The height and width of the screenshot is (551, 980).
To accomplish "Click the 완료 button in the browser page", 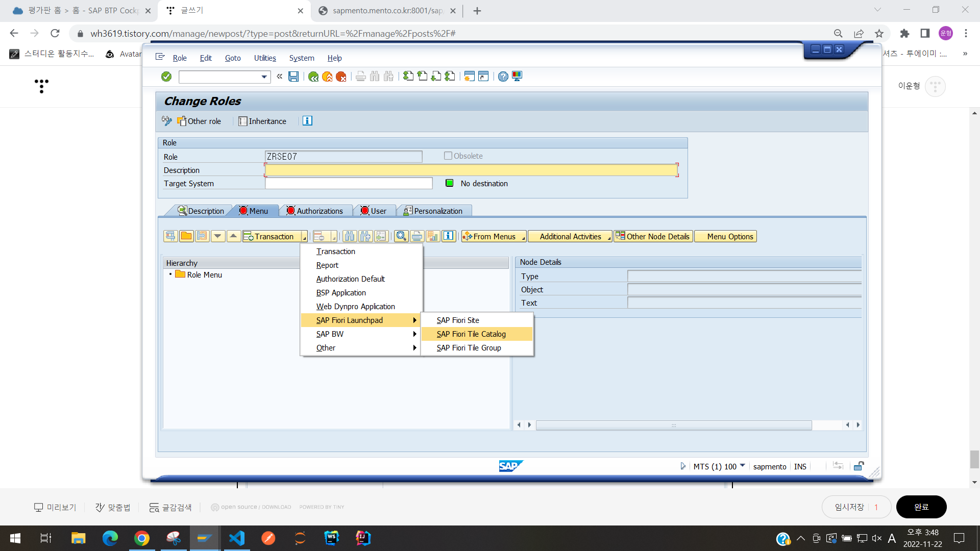I will pyautogui.click(x=921, y=507).
